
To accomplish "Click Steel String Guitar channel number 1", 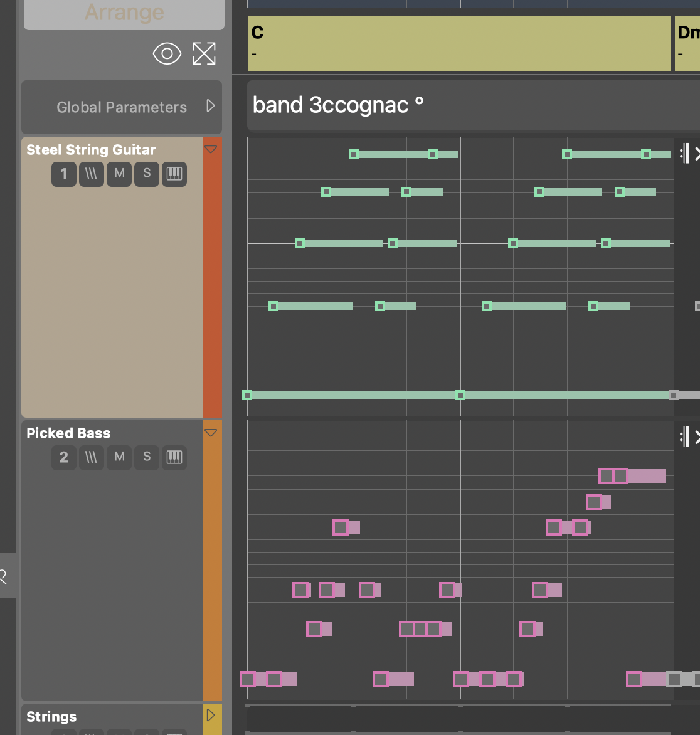I will coord(63,174).
